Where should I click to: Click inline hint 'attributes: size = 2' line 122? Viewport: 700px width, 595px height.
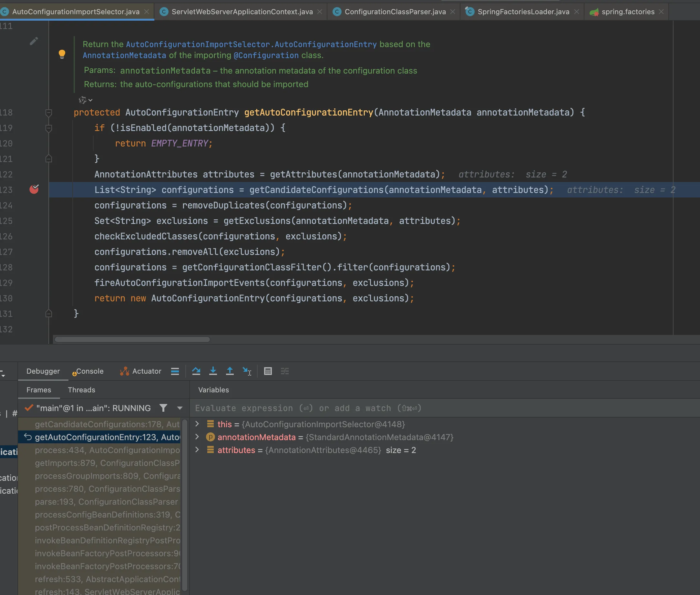tap(513, 174)
